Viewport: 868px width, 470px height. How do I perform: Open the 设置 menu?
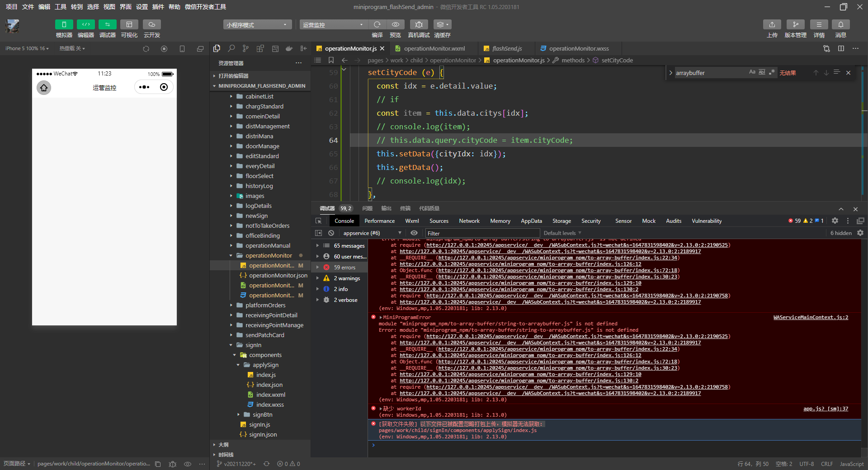(x=142, y=7)
